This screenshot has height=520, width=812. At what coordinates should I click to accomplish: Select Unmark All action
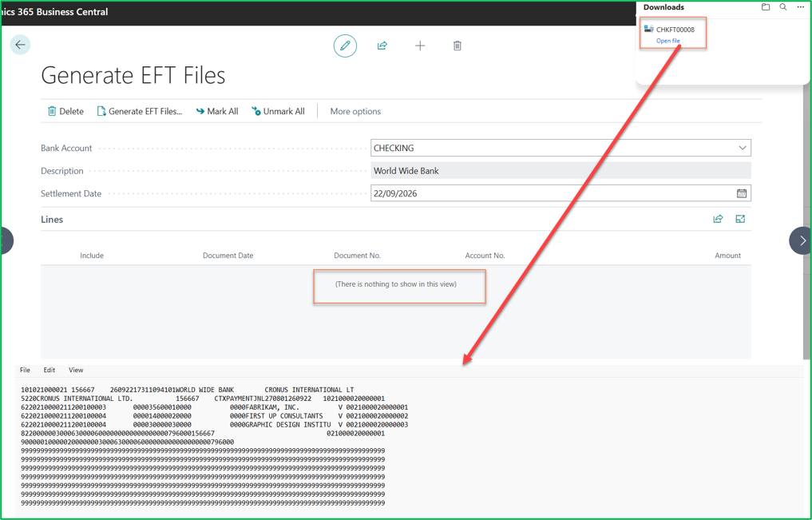pyautogui.click(x=278, y=111)
